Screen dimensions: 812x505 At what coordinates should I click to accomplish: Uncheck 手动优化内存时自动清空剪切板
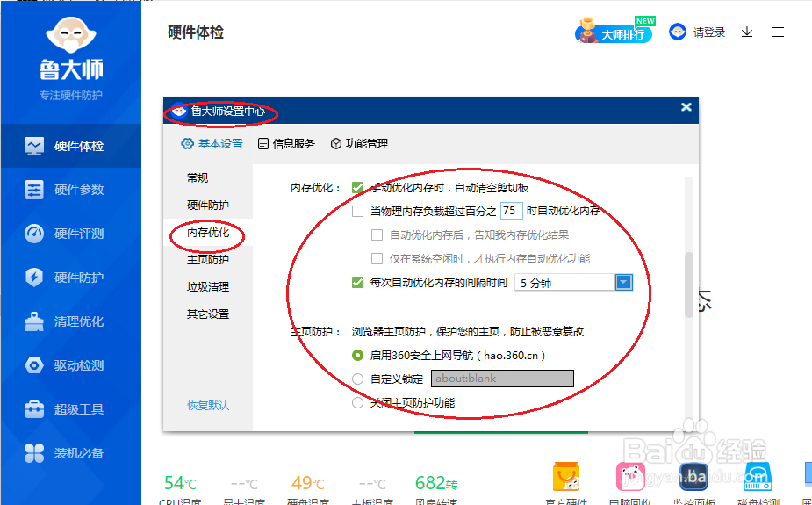[x=357, y=187]
